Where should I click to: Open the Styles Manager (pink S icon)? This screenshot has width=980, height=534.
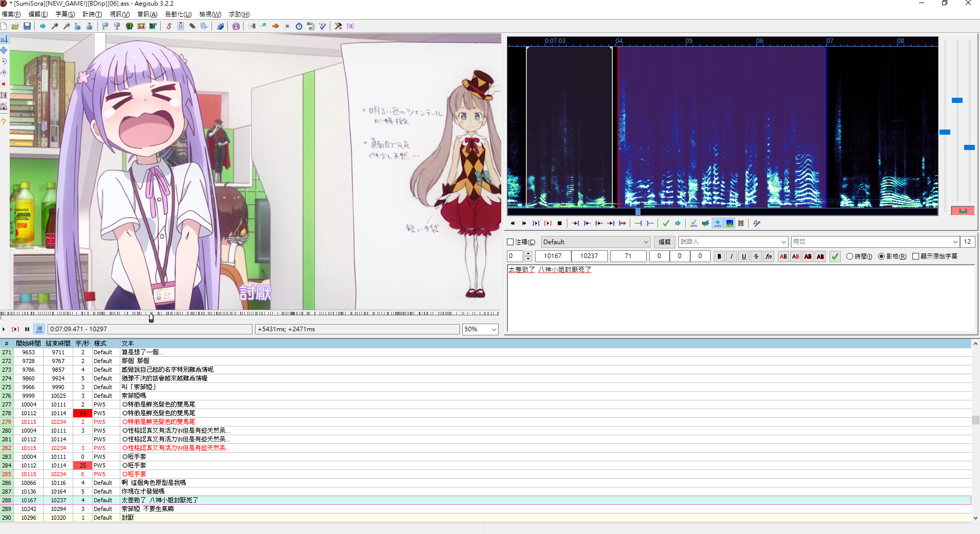click(x=168, y=26)
